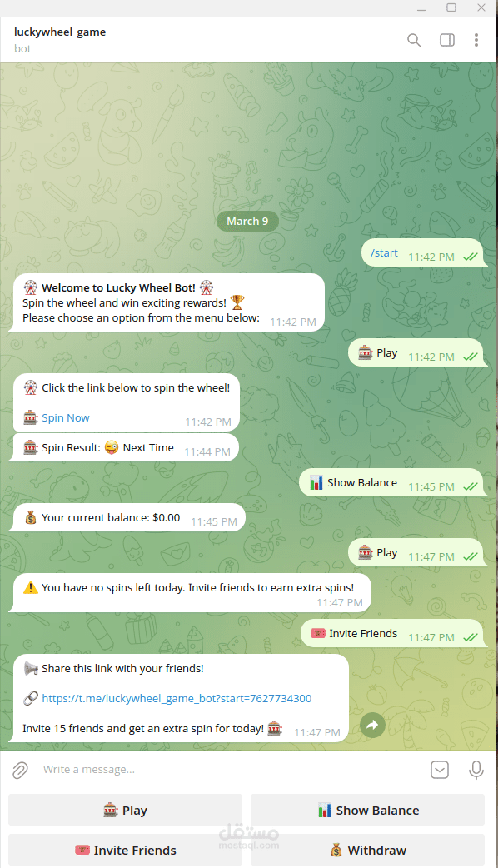
Task: Click the forward arrow beside invite message
Action: 373,725
